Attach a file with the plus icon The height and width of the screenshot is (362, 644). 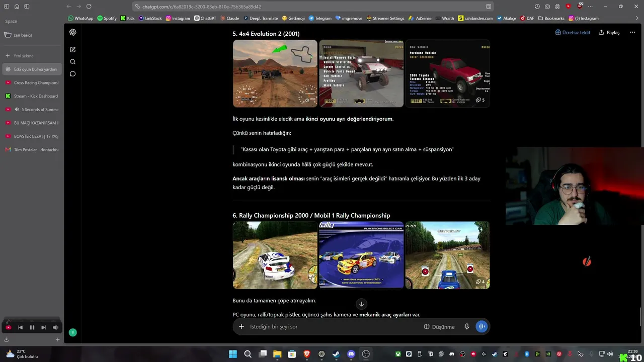point(242,327)
